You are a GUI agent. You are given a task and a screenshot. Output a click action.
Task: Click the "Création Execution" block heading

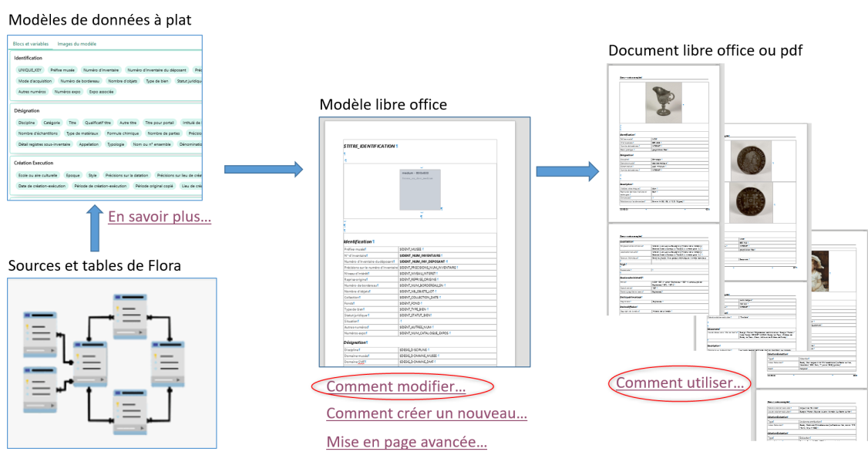[x=34, y=163]
